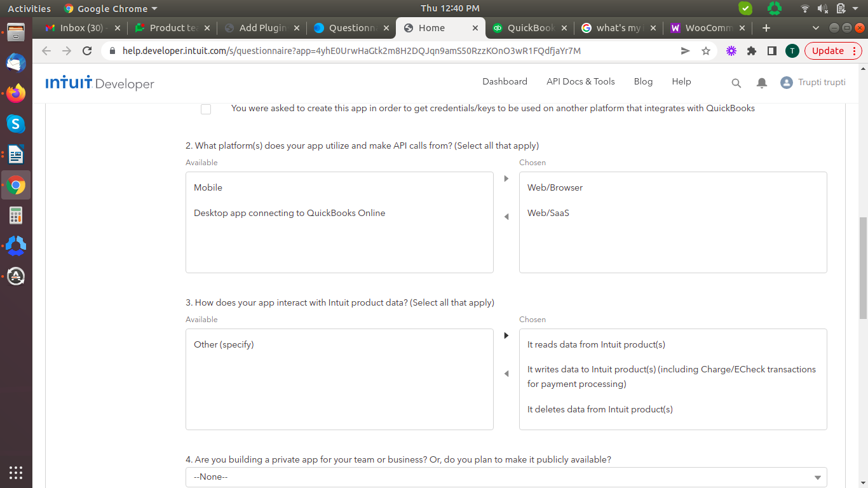Go to the Dashboard link
This screenshot has width=868, height=488.
505,81
